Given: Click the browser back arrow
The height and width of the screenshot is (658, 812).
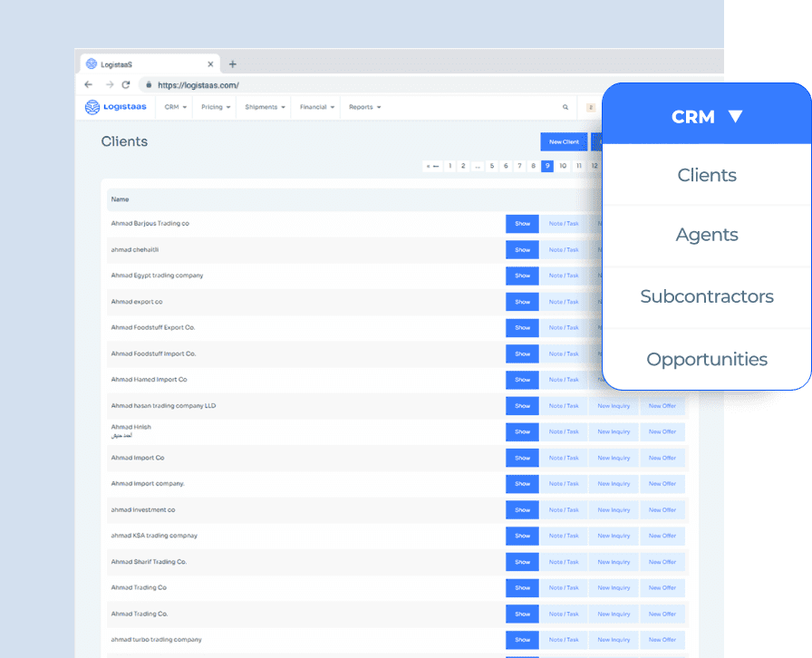Looking at the screenshot, I should pyautogui.click(x=89, y=84).
